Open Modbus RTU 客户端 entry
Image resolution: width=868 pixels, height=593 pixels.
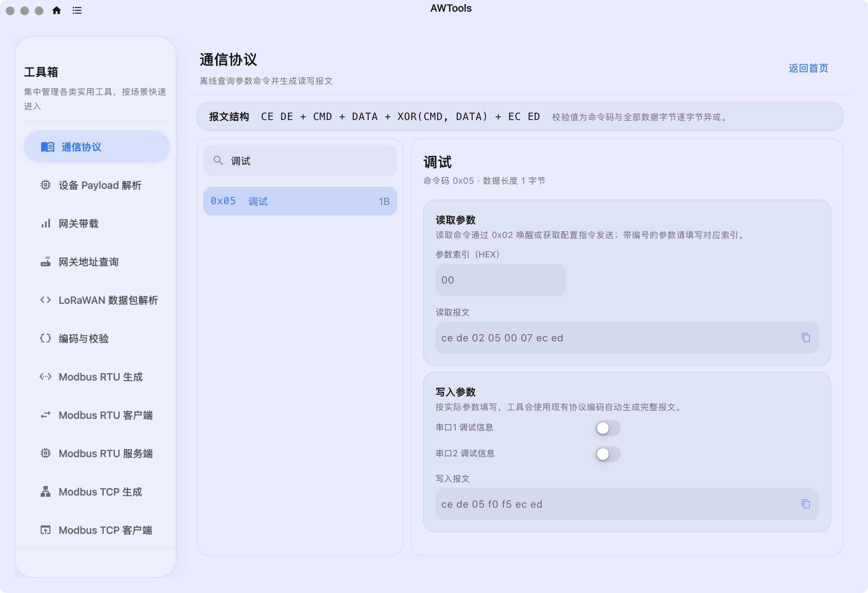pos(97,415)
